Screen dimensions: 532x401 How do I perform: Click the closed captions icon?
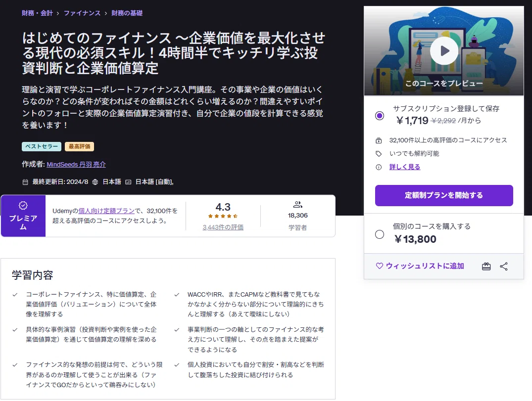(x=128, y=182)
